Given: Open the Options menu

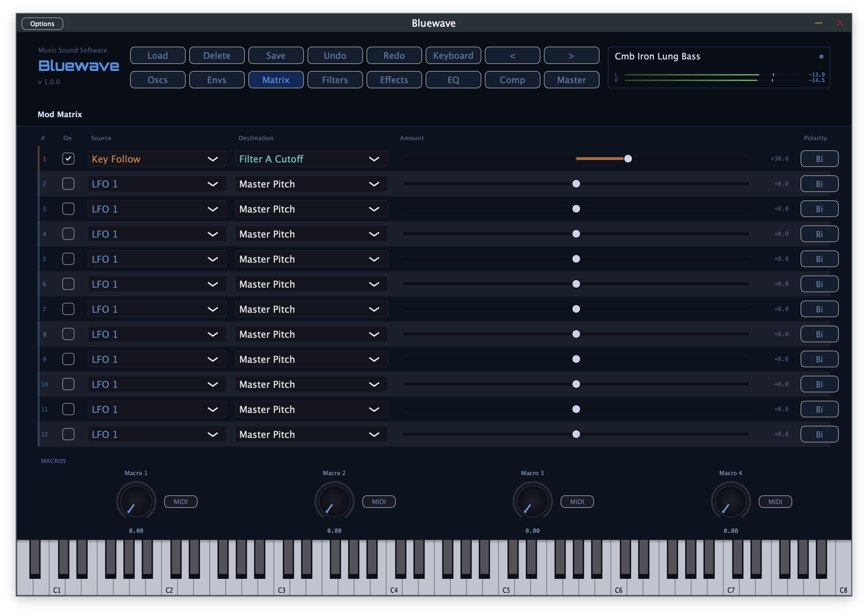Looking at the screenshot, I should [42, 23].
